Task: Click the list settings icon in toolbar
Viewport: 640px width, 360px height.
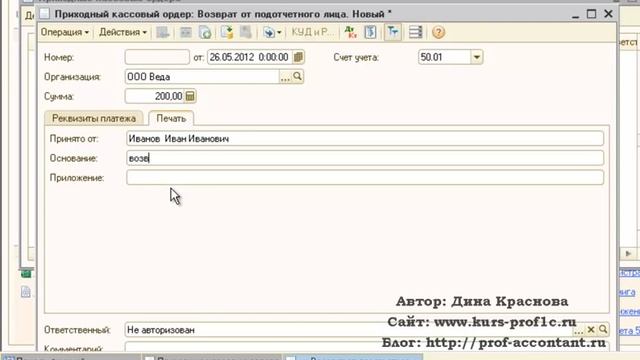Action: [416, 32]
